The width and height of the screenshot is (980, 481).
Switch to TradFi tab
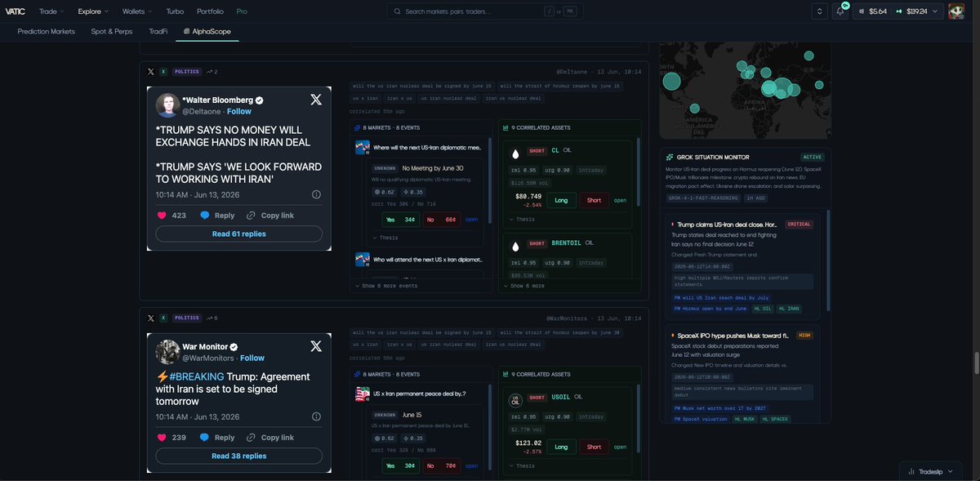pos(158,31)
